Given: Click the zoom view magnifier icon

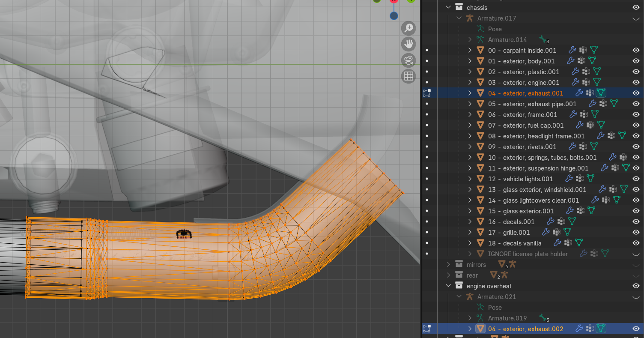Looking at the screenshot, I should click(x=408, y=28).
